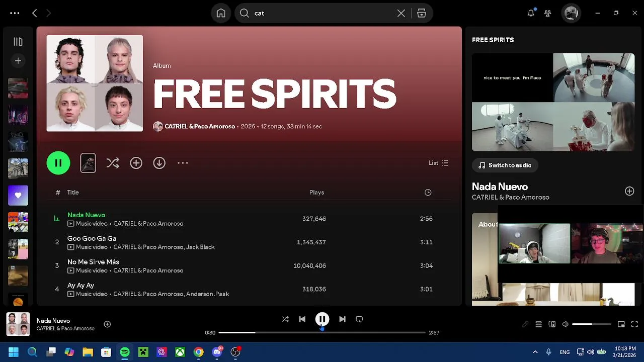The image size is (644, 362).
Task: Enable shuffle for the album
Action: [113, 163]
